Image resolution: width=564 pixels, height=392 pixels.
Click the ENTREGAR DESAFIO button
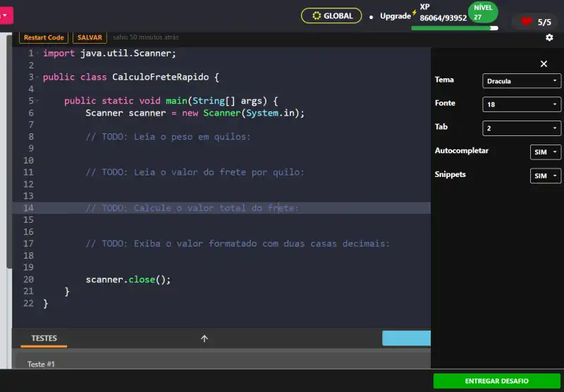[x=496, y=381]
